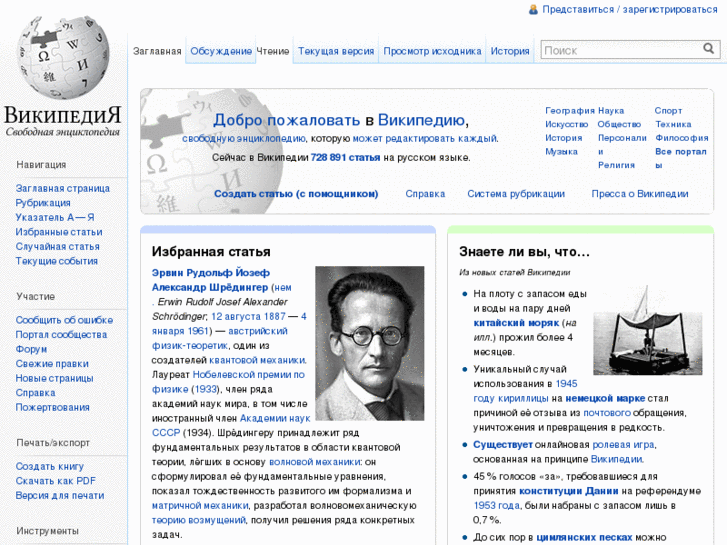
Task: Select the Чтение tab
Action: [273, 51]
